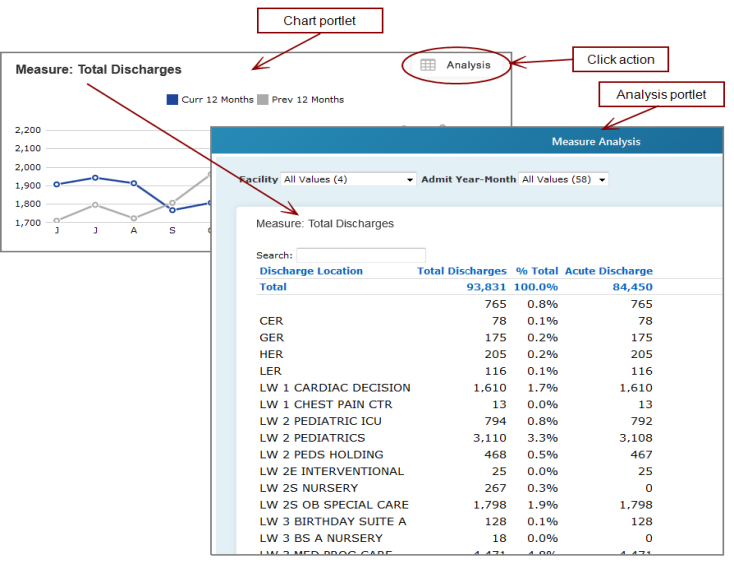734x564 pixels.
Task: Click the chart title Measure: Total Discharges
Action: coord(98,70)
